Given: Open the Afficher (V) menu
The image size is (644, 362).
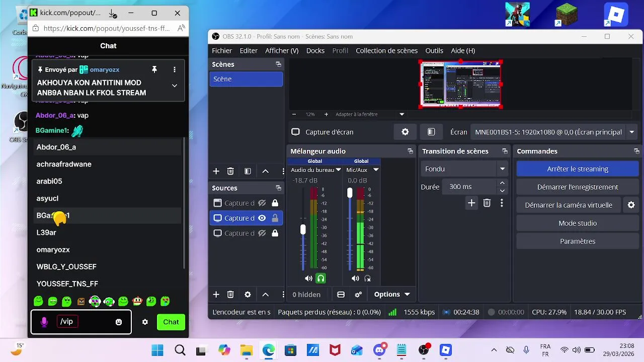Looking at the screenshot, I should (x=282, y=50).
